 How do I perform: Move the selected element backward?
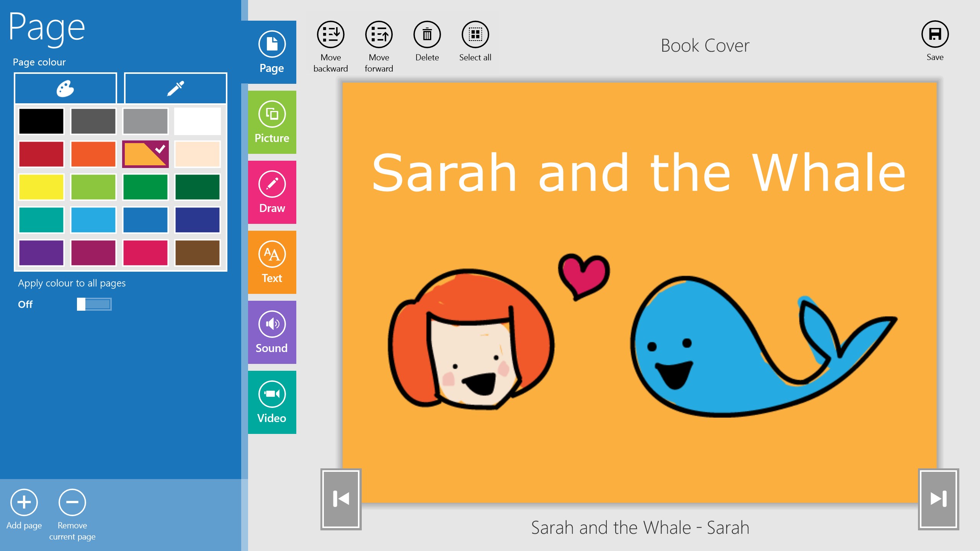331,34
